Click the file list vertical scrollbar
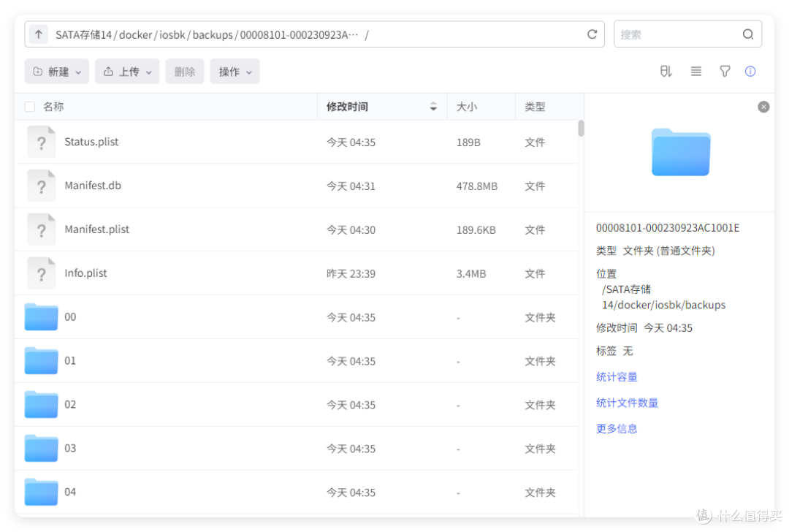Viewport: 789px width, 532px height. point(581,129)
